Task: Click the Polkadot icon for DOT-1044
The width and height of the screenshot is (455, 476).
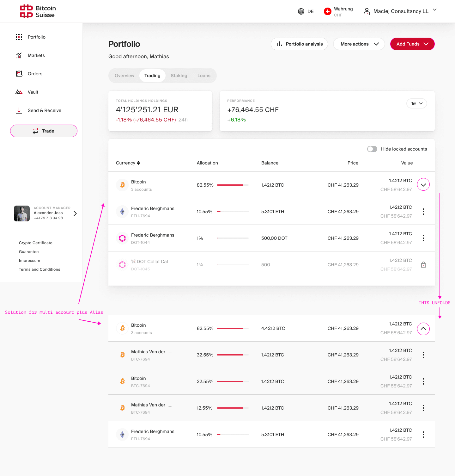Action: pyautogui.click(x=122, y=238)
